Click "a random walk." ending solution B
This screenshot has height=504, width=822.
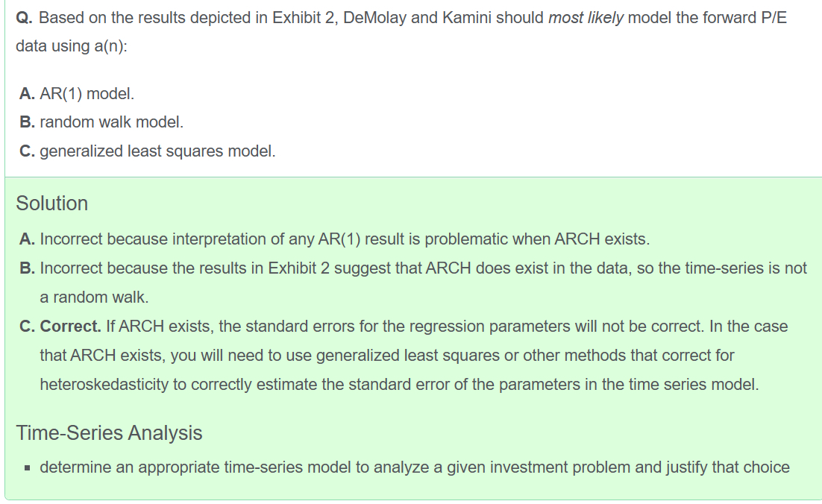click(94, 297)
